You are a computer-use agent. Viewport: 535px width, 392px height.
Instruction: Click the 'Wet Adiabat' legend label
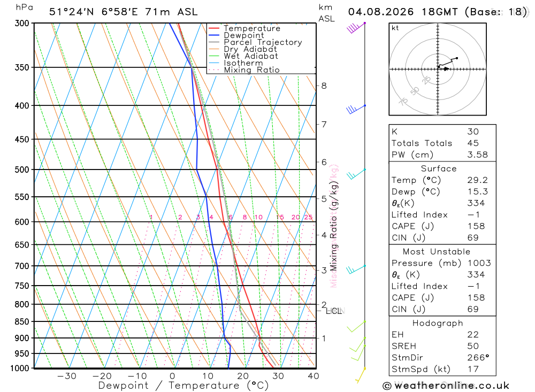(x=251, y=56)
